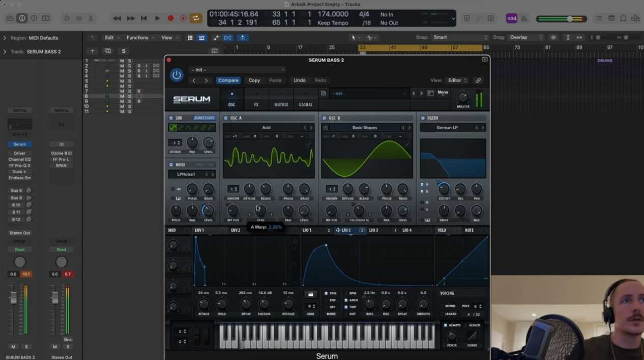Click the Copy button in plugin header
This screenshot has height=360, width=644.
254,80
